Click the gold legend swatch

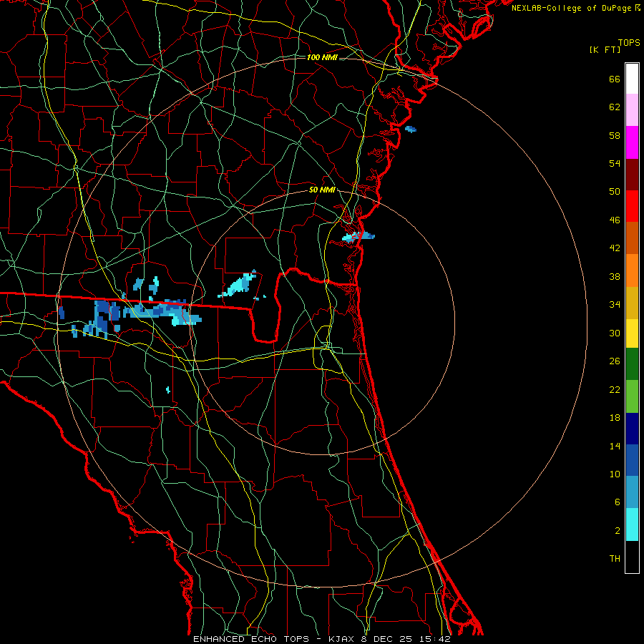click(632, 303)
